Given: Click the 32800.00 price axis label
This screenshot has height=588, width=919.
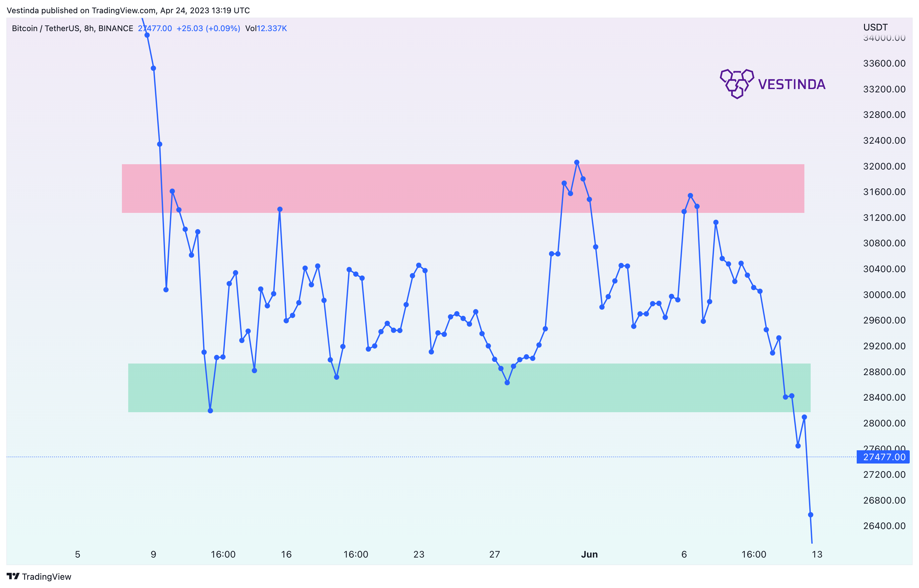Looking at the screenshot, I should coord(884,115).
